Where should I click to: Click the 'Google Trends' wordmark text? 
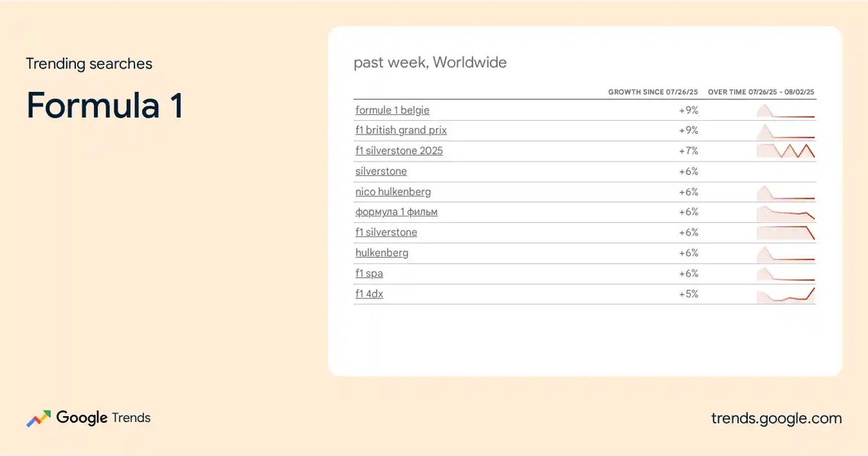pos(103,418)
